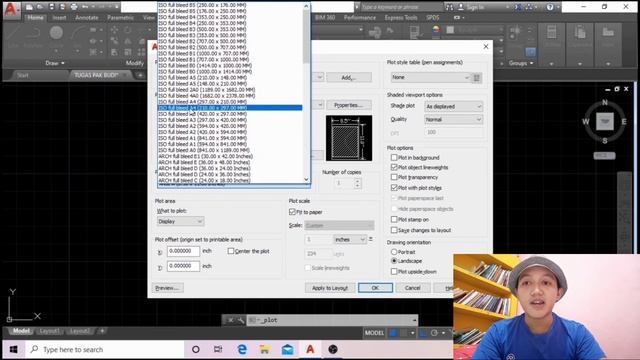This screenshot has height=360, width=640.
Task: Enable Plot stamp on checkbox
Action: click(x=394, y=220)
